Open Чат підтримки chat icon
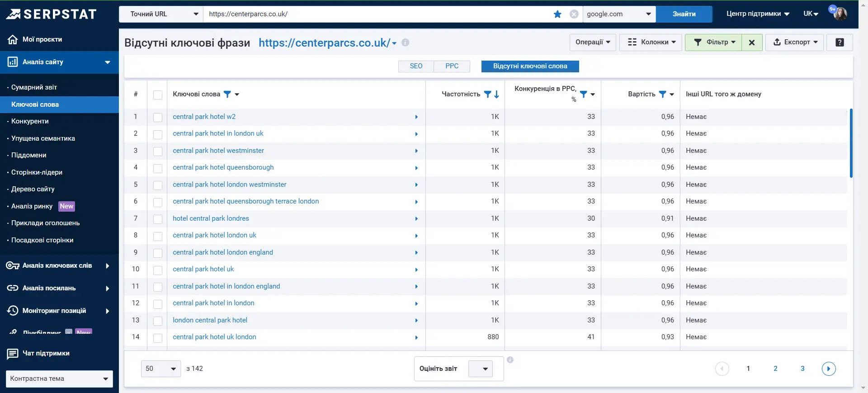 point(13,354)
